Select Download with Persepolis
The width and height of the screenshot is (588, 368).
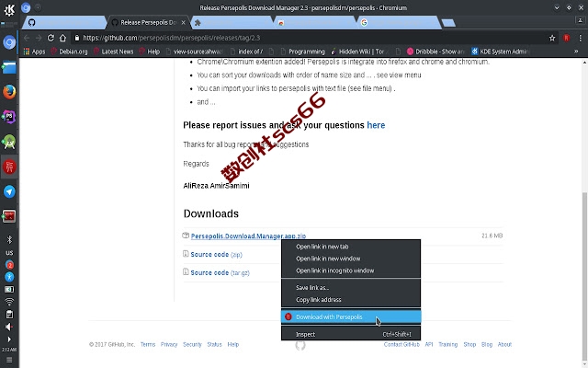point(351,316)
